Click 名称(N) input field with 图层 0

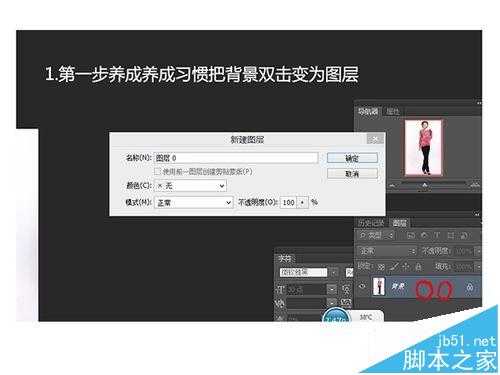click(x=236, y=157)
